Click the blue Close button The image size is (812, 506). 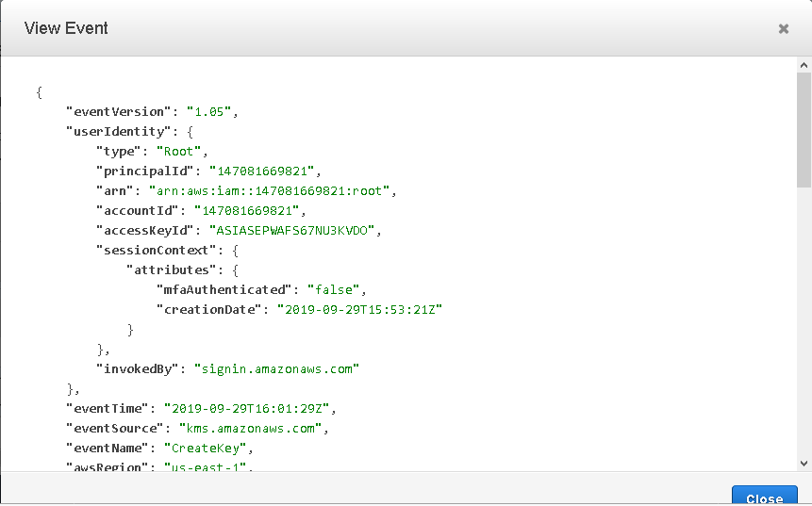click(x=764, y=498)
